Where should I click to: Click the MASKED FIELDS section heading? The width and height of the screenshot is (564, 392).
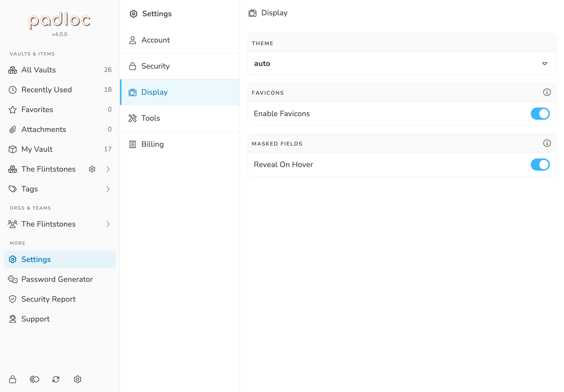click(277, 144)
